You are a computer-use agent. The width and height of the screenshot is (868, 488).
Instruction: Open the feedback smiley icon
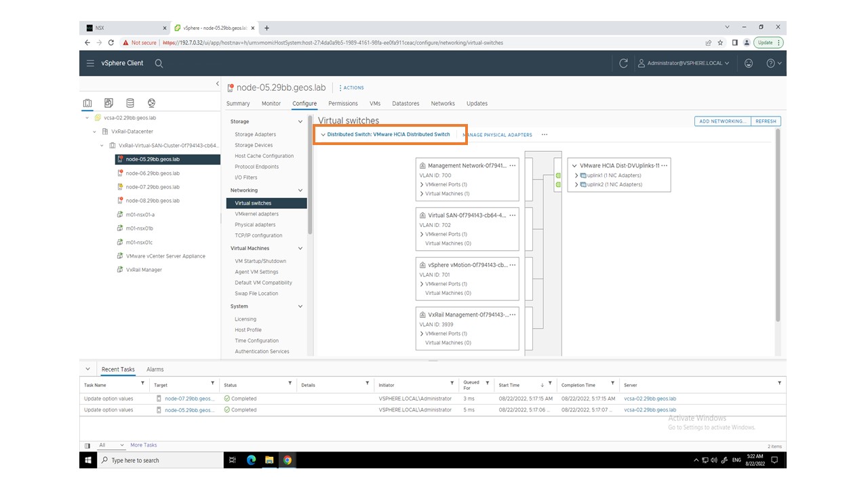749,63
